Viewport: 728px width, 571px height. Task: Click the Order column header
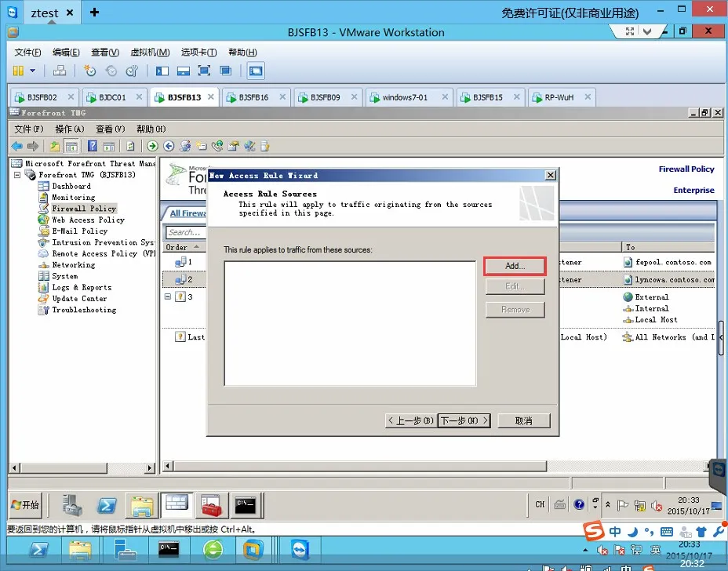coord(184,247)
